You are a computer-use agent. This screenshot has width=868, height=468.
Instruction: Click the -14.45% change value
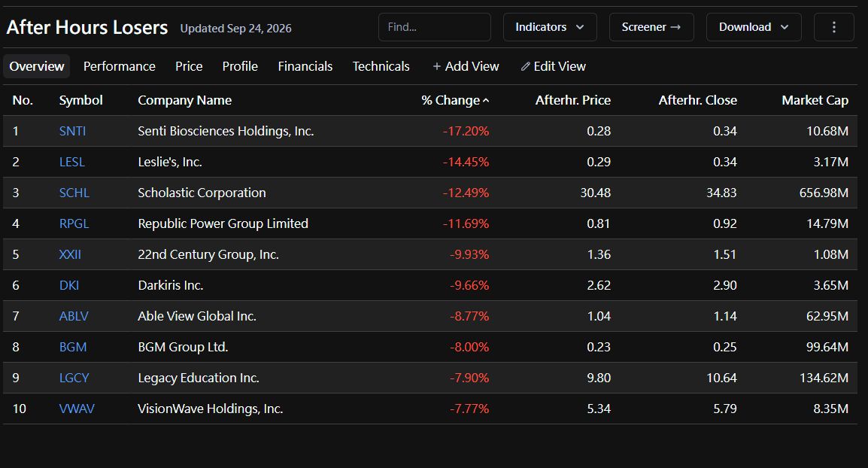466,163
